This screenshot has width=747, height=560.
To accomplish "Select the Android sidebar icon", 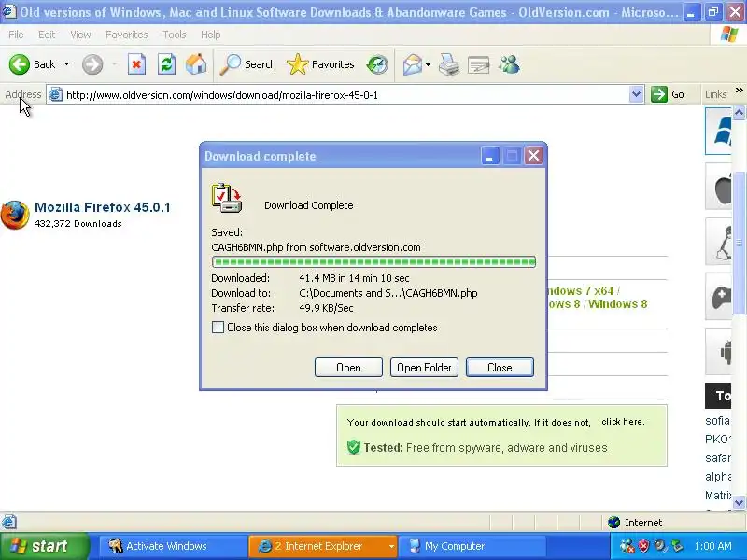I will coord(718,352).
